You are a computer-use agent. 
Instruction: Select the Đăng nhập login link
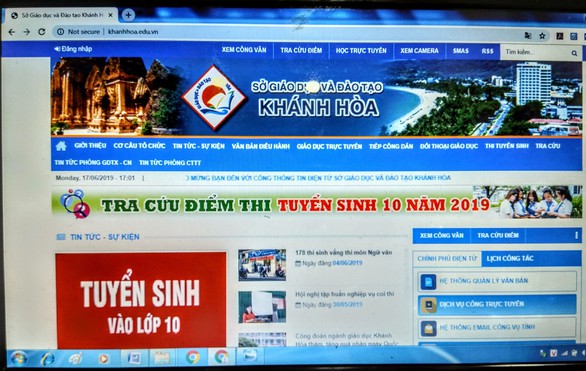pyautogui.click(x=73, y=49)
